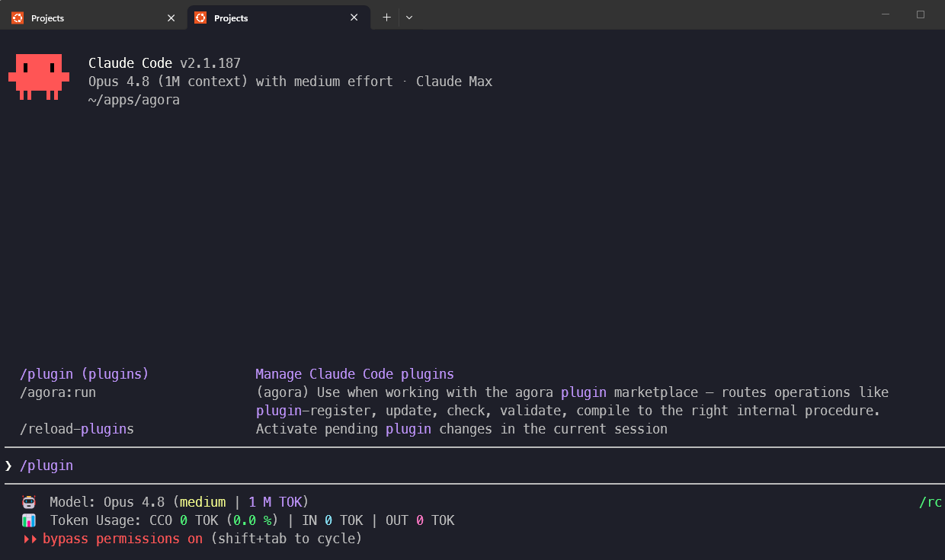Click the 'bypass permissions on' status text
The height and width of the screenshot is (560, 945).
click(123, 539)
